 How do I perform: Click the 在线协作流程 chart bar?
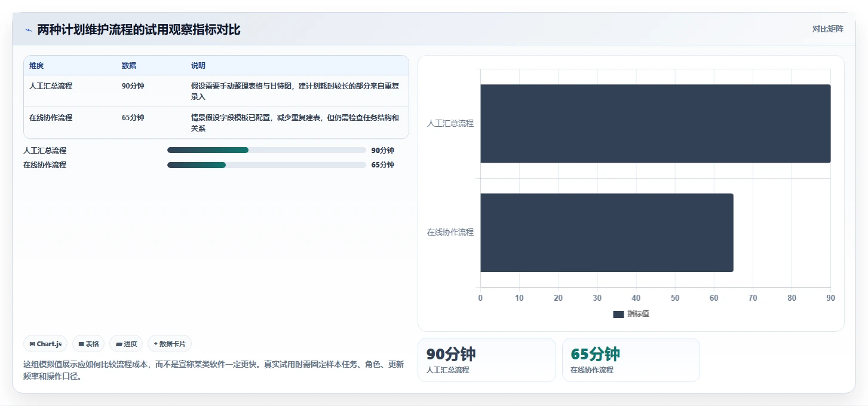pyautogui.click(x=607, y=233)
